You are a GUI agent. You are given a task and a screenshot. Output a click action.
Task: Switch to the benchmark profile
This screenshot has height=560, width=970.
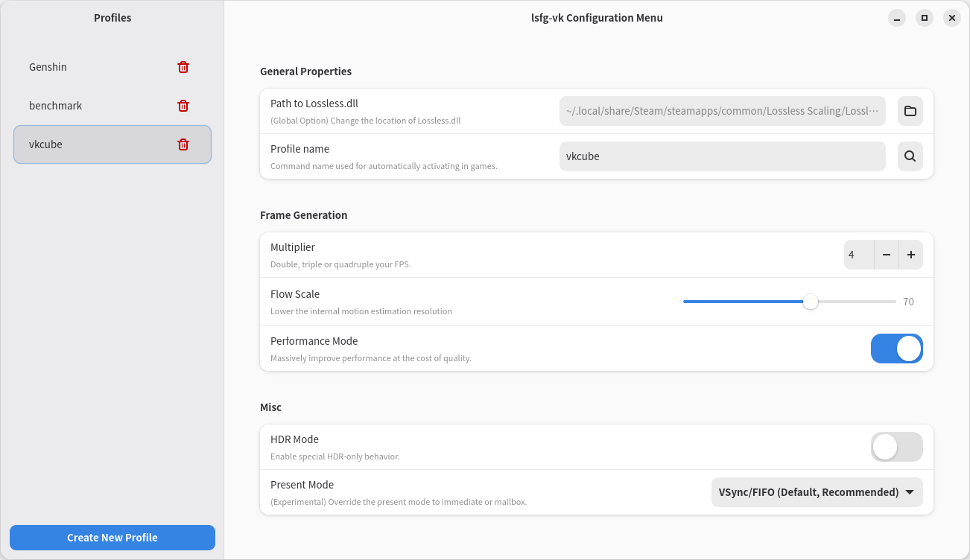pyautogui.click(x=89, y=106)
